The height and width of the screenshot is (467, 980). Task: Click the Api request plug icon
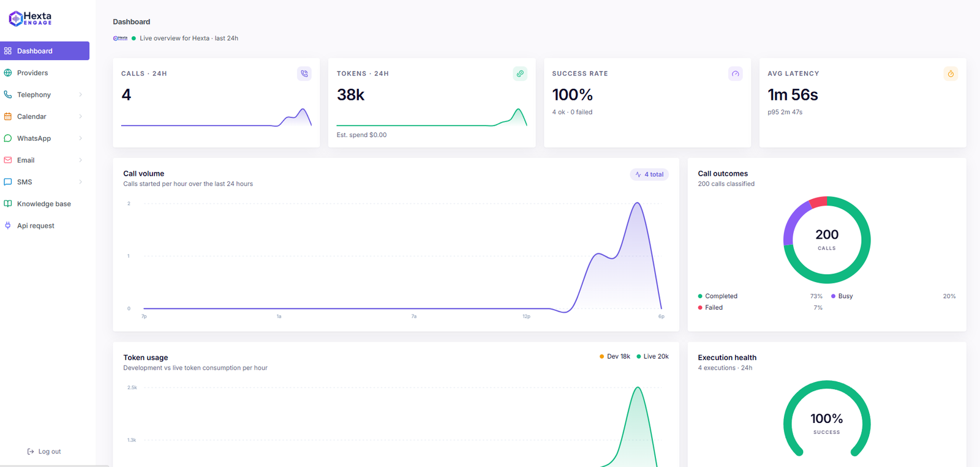[x=8, y=226]
